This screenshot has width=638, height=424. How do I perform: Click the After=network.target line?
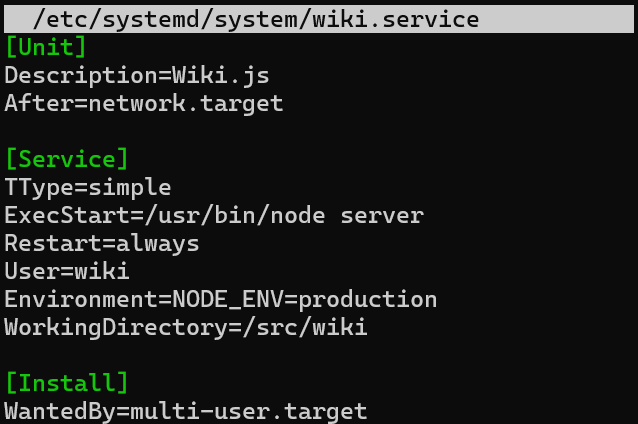click(144, 103)
